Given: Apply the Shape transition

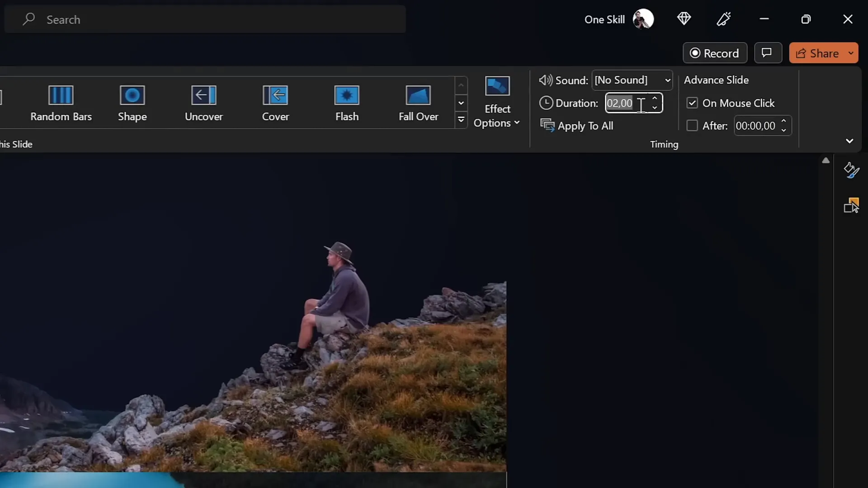Looking at the screenshot, I should pos(132,103).
